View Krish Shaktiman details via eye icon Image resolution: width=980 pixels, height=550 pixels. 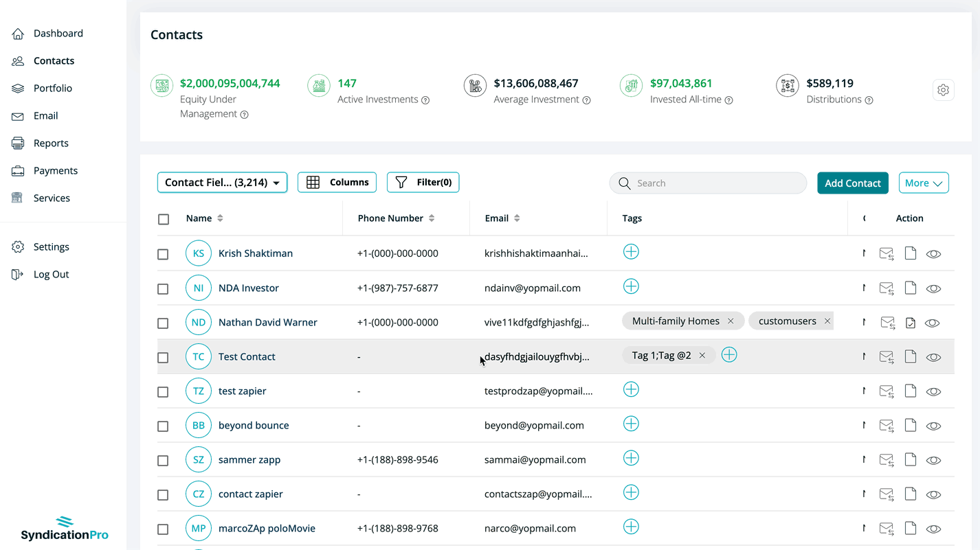[933, 254]
